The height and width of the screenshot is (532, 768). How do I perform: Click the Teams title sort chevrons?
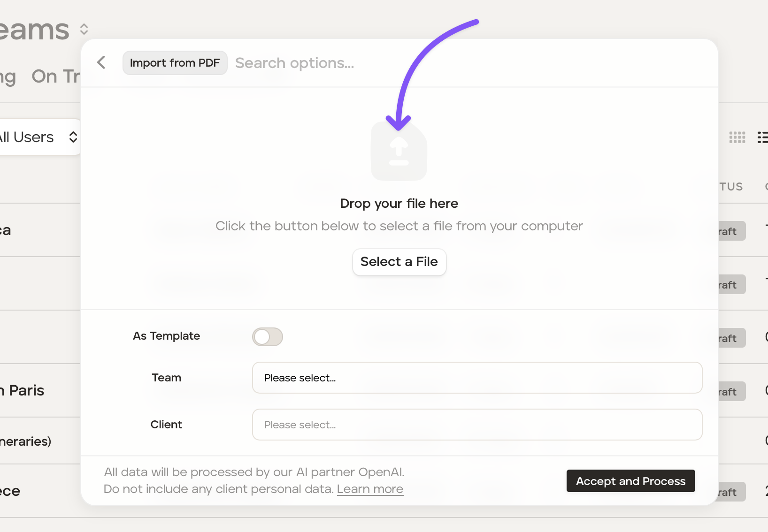point(84,30)
